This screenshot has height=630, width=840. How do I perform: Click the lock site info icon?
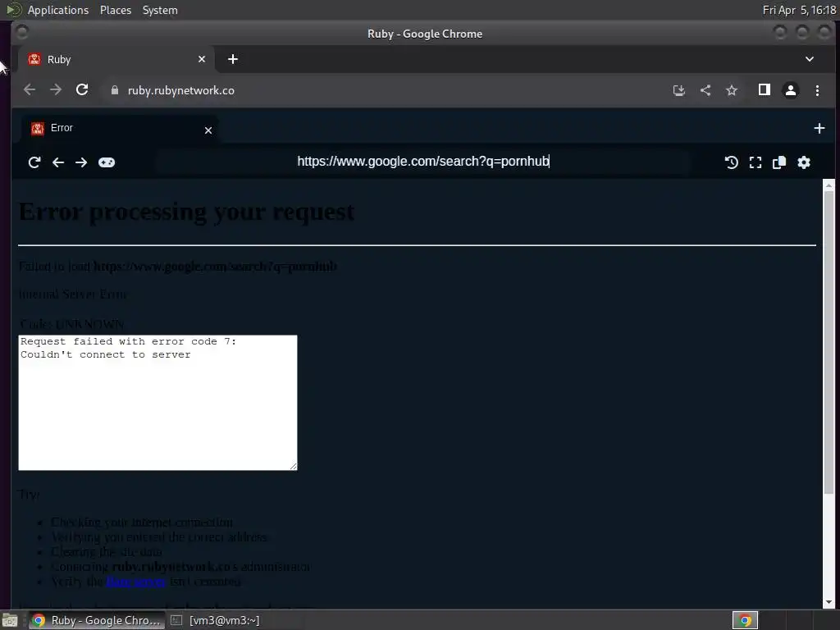click(x=114, y=90)
